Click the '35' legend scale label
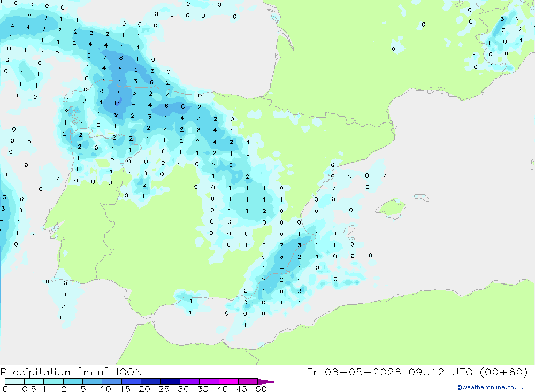The height and width of the screenshot is (392, 535). 203,389
